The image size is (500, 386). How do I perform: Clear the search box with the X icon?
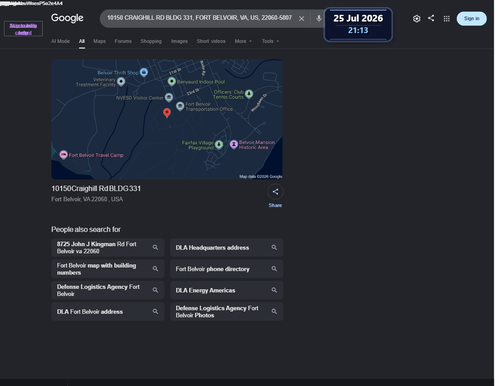click(x=301, y=19)
